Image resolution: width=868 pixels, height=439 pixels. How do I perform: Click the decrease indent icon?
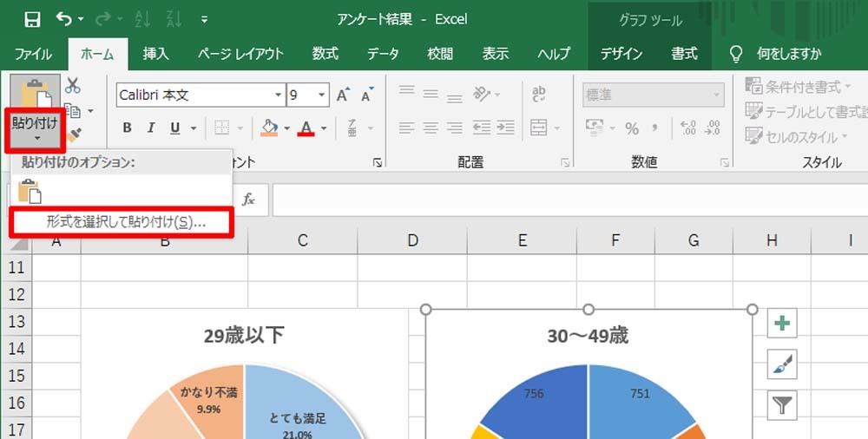click(482, 128)
